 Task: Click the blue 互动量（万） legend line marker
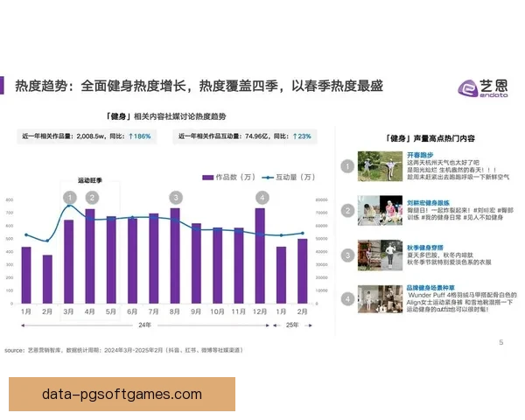click(268, 178)
